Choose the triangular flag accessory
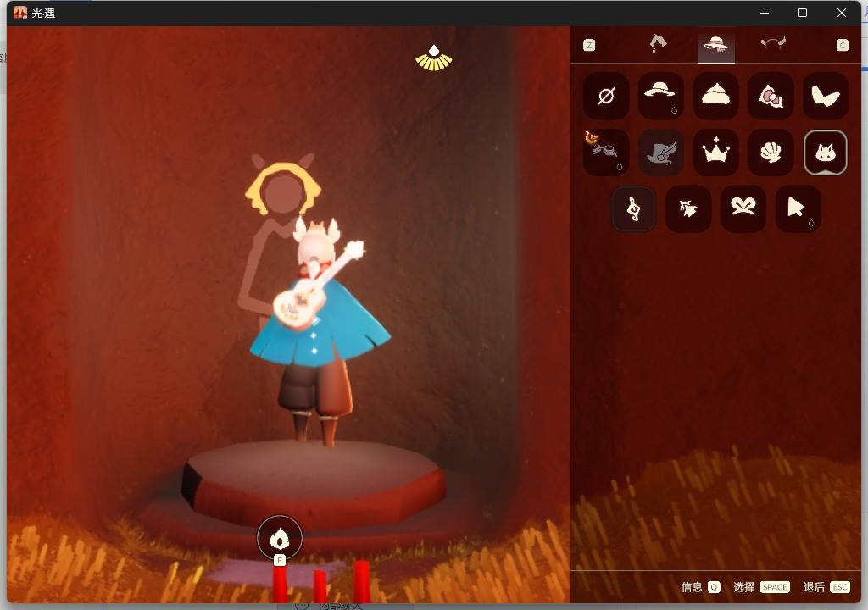The image size is (868, 610). pyautogui.click(x=798, y=208)
